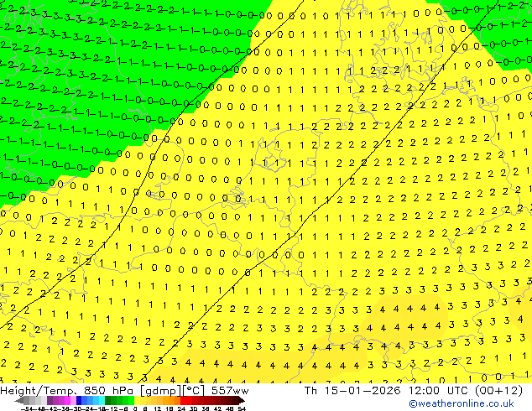The width and height of the screenshot is (532, 411).
Task: Click the dark blue legend color segment
Action: coord(79,400)
